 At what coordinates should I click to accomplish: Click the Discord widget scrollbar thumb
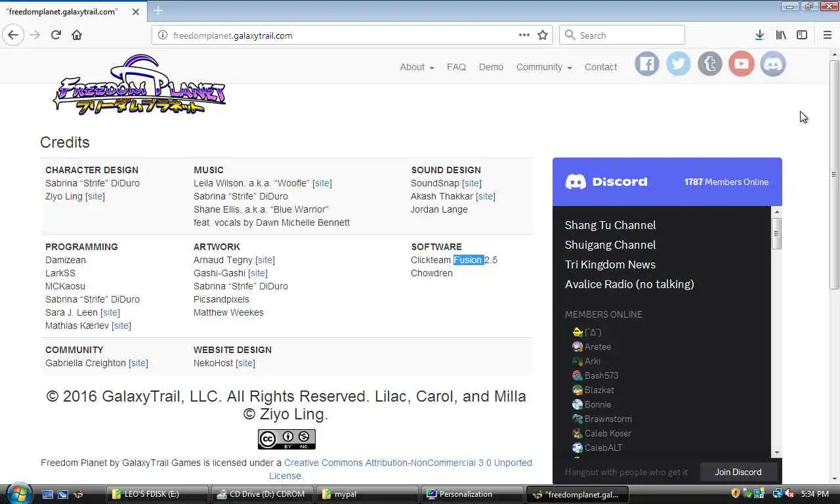coord(777,234)
